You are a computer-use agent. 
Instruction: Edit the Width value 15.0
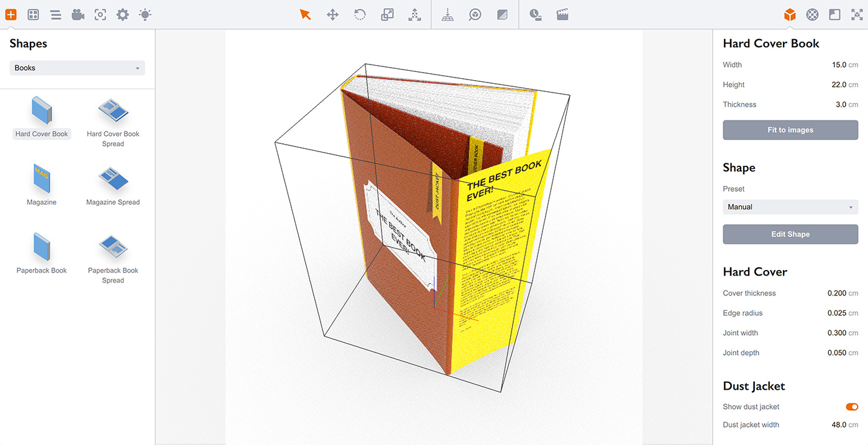click(839, 65)
